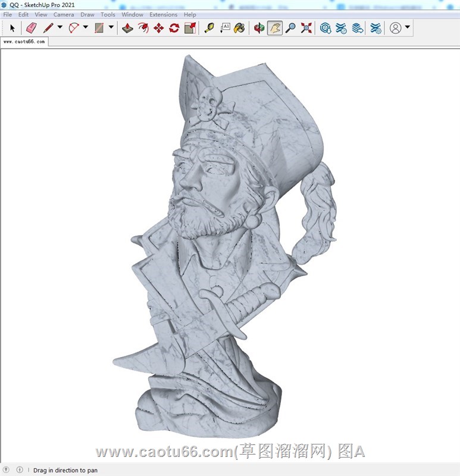Open the Edit menu
This screenshot has width=460, height=476.
tap(23, 14)
